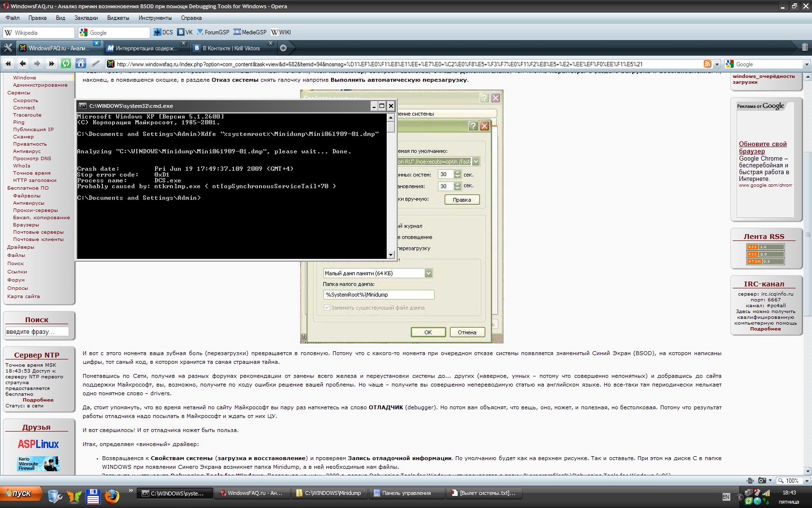Open the RSS feed icon in address bar
812x508 pixels.
coord(707,64)
